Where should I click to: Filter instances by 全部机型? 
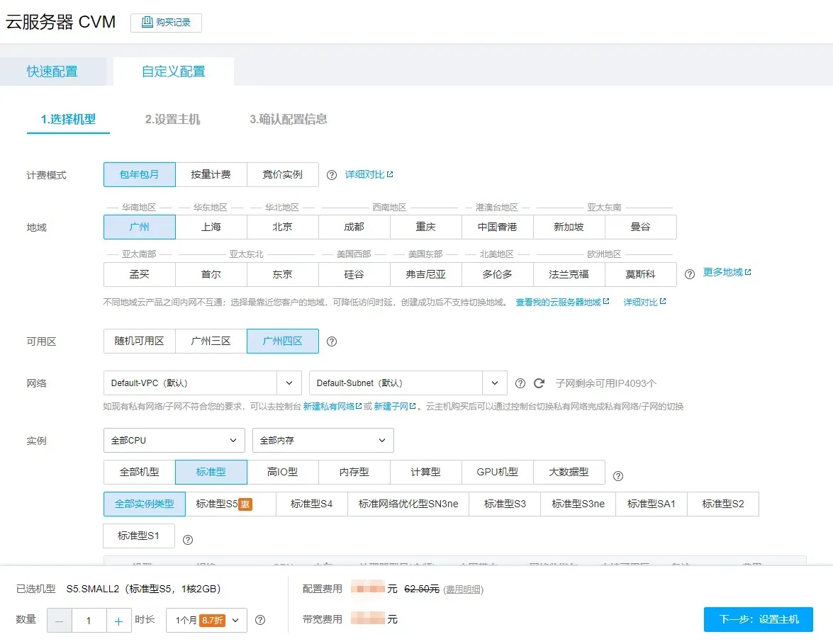[139, 473]
